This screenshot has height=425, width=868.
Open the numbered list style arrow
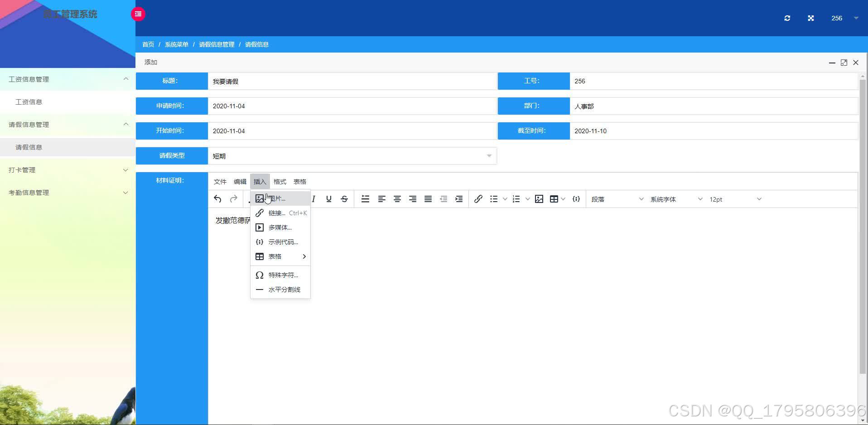pyautogui.click(x=527, y=199)
